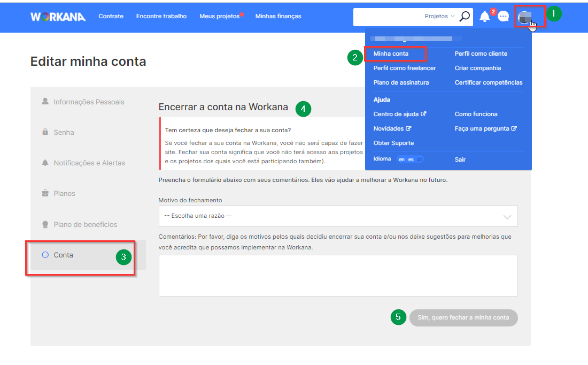Open the Encontre trabalho menu

tap(161, 16)
